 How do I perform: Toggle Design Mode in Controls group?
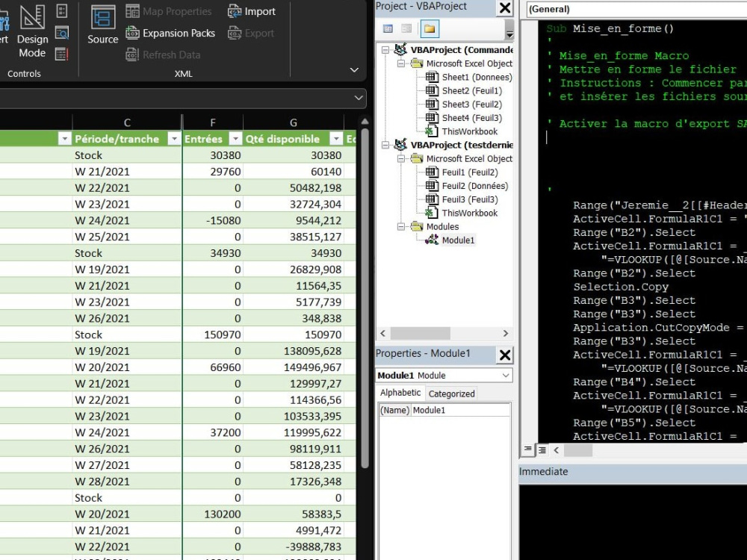[x=32, y=31]
